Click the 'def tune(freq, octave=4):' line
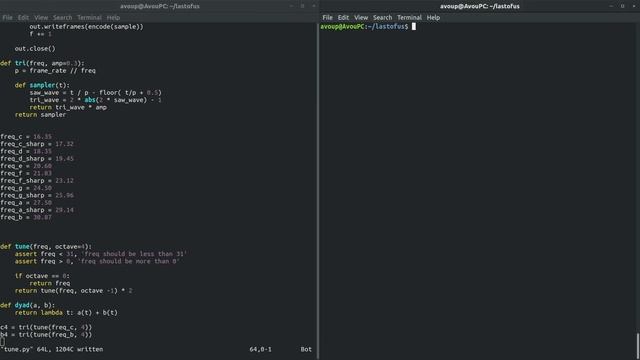 (x=46, y=247)
